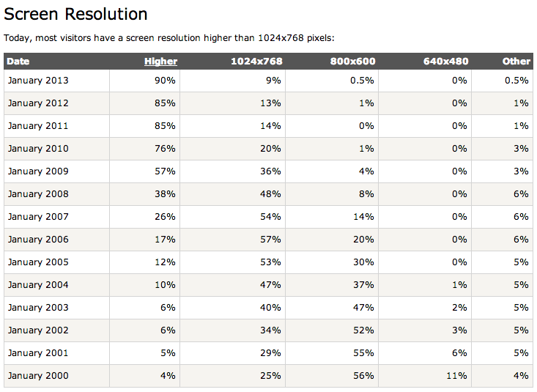This screenshot has width=537, height=392.
Task: Click the Other column header
Action: 516,62
